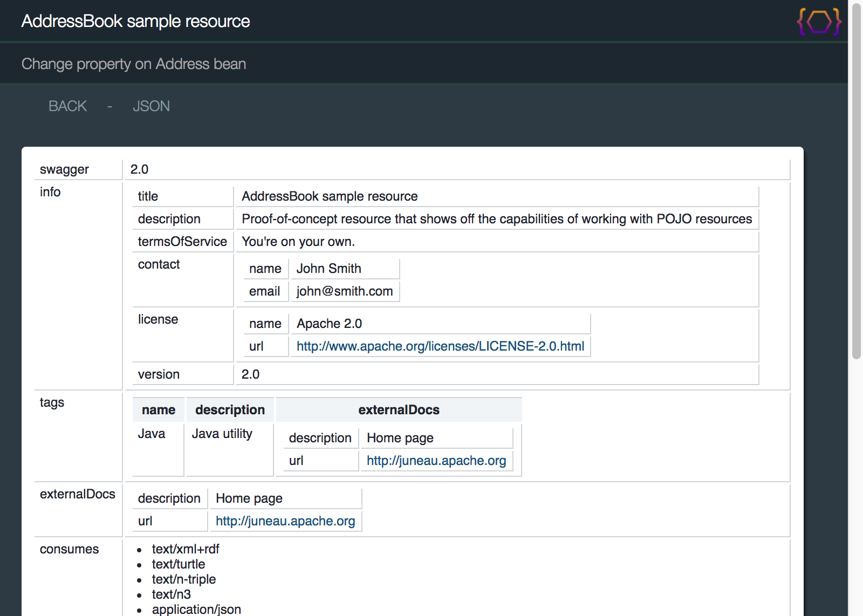Open juneau.apache.org link in externalDocs row
Screen dimensions: 863x616
coord(285,521)
